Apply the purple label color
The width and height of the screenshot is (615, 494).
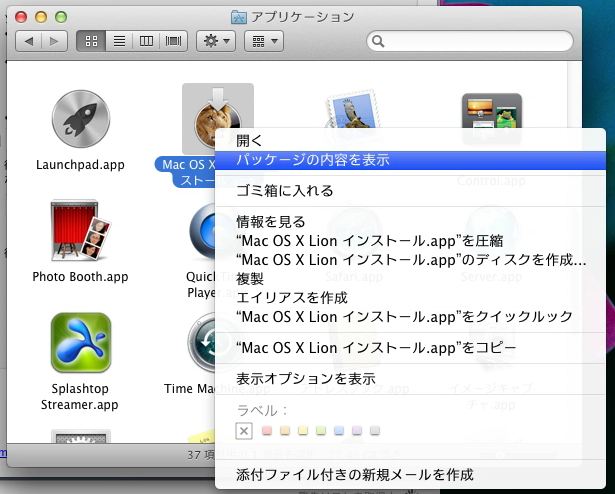(x=357, y=430)
